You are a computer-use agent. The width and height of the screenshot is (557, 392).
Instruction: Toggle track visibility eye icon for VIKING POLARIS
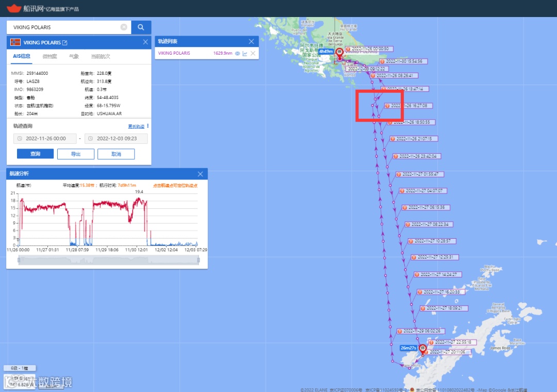(237, 53)
